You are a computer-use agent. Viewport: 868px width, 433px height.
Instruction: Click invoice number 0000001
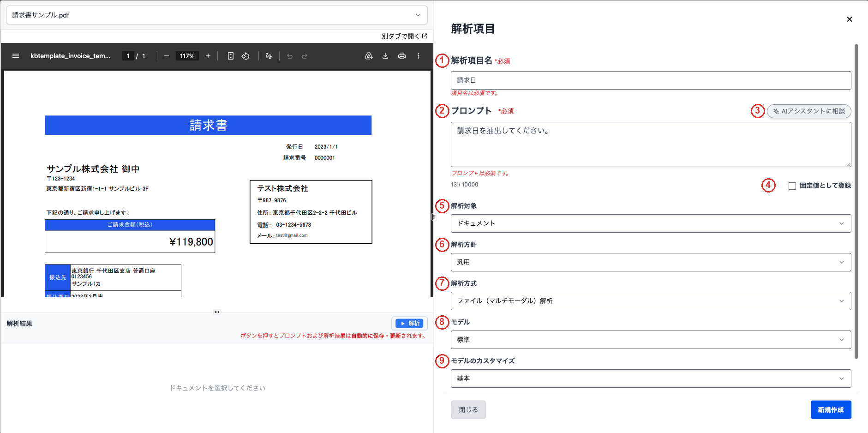coord(325,158)
